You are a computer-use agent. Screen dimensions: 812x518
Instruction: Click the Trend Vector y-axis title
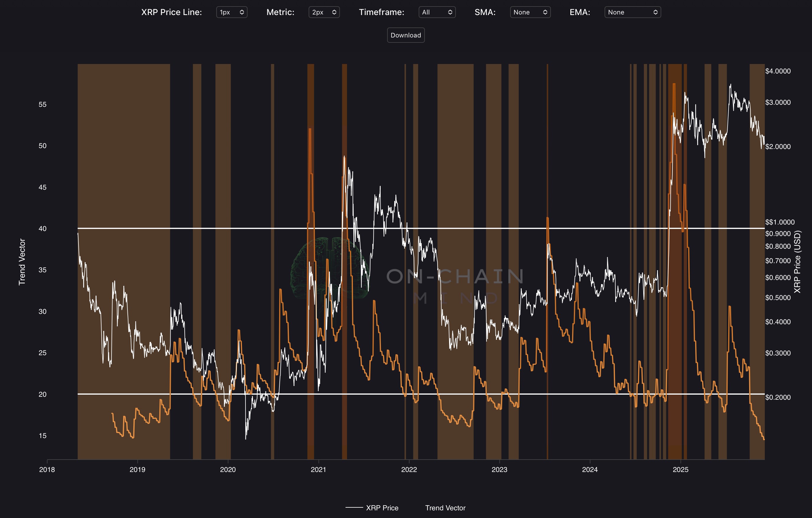point(22,262)
